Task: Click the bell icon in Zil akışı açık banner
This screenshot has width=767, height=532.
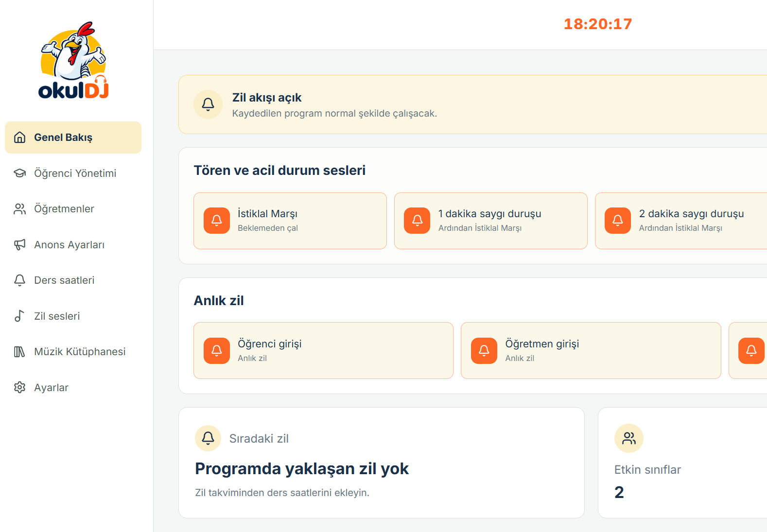Action: (208, 104)
